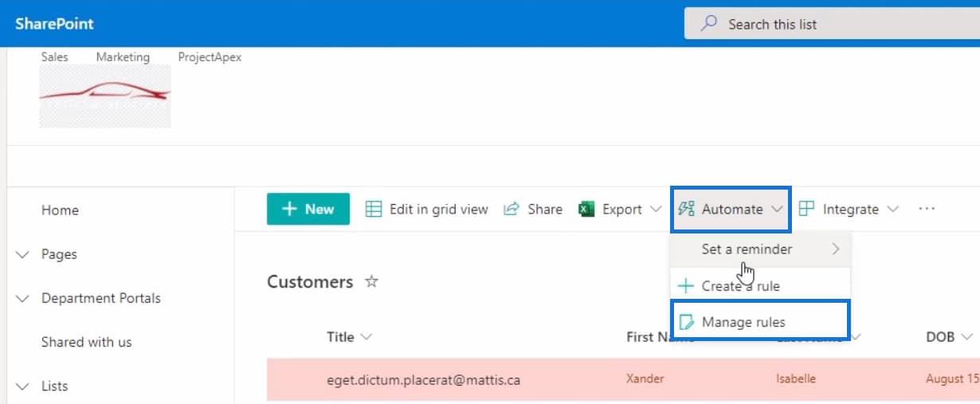Open the more options ellipsis

point(926,209)
